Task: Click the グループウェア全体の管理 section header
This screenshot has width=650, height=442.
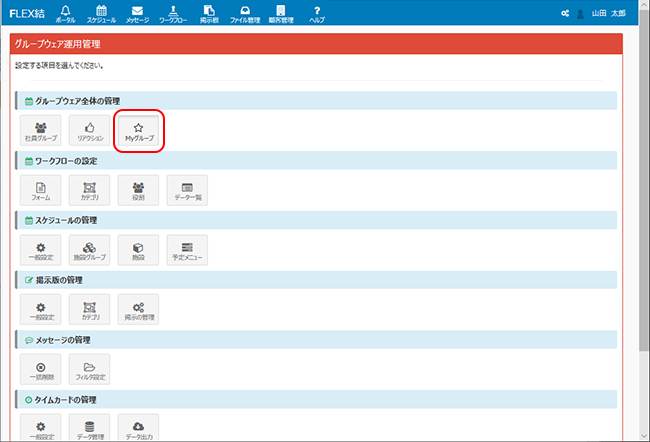Action: coord(316,101)
